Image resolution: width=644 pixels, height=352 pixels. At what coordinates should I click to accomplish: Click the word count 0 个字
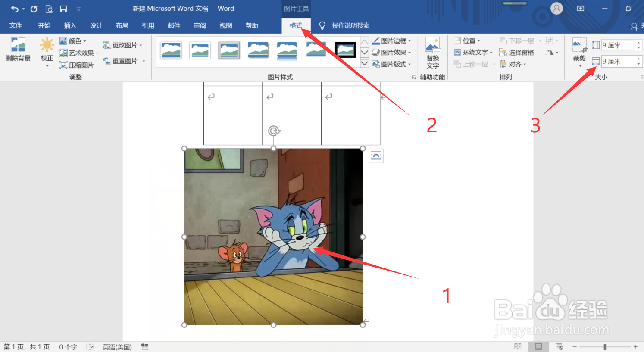click(x=68, y=347)
